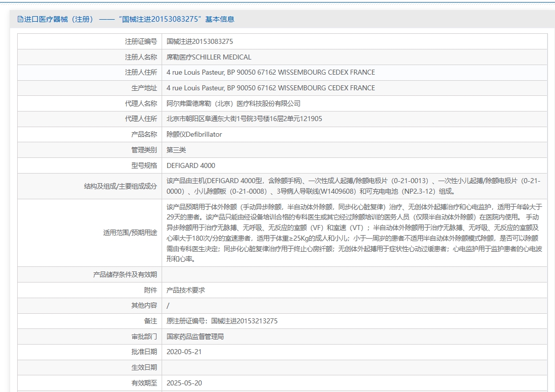Select the 代理人名称 label
This screenshot has width=555, height=392.
(x=141, y=103)
